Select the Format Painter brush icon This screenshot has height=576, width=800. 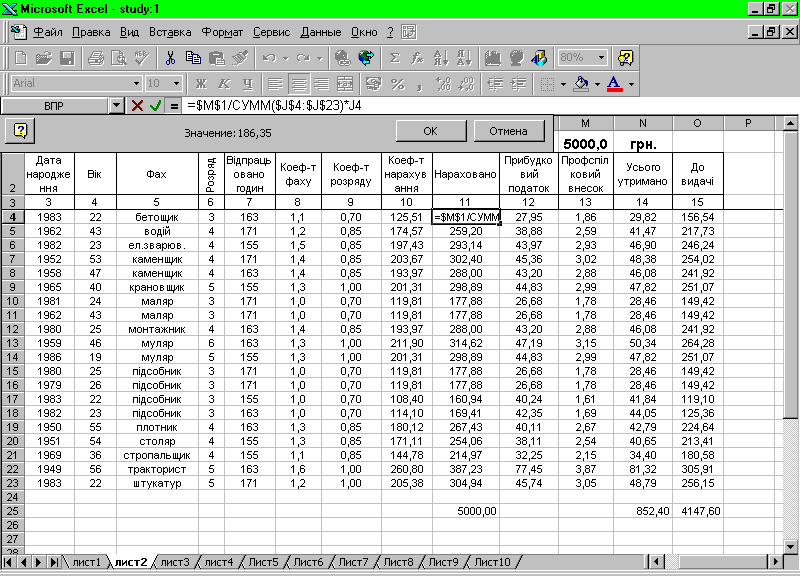(240, 58)
